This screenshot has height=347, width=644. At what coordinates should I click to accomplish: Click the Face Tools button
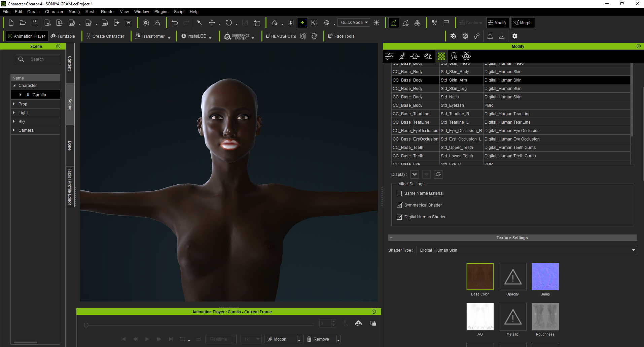[341, 36]
